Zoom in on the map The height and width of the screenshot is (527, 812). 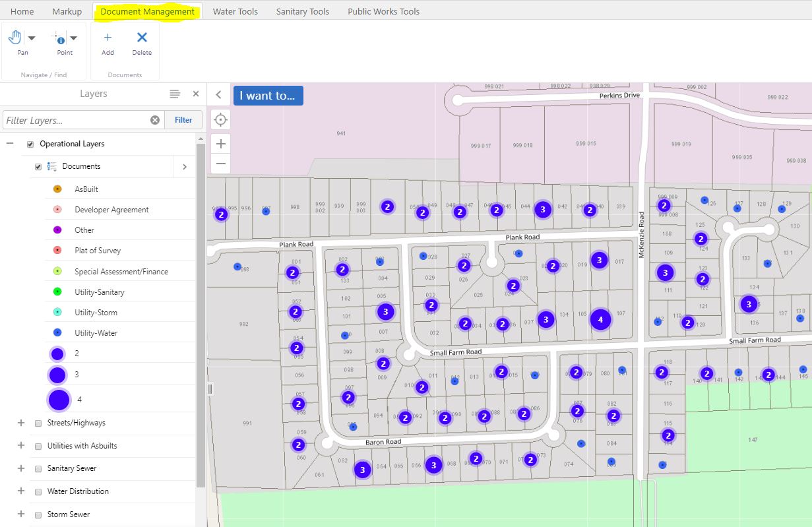220,143
